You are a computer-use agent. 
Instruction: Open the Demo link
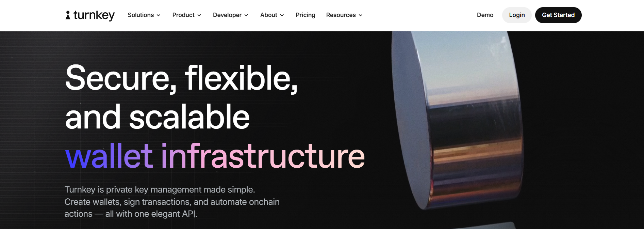click(485, 15)
